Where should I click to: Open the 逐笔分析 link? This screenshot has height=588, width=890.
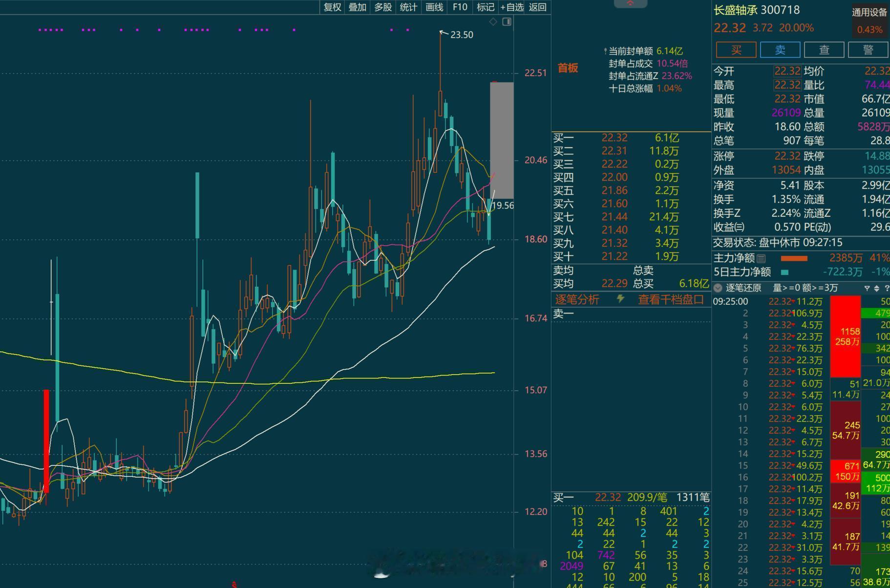pyautogui.click(x=577, y=299)
